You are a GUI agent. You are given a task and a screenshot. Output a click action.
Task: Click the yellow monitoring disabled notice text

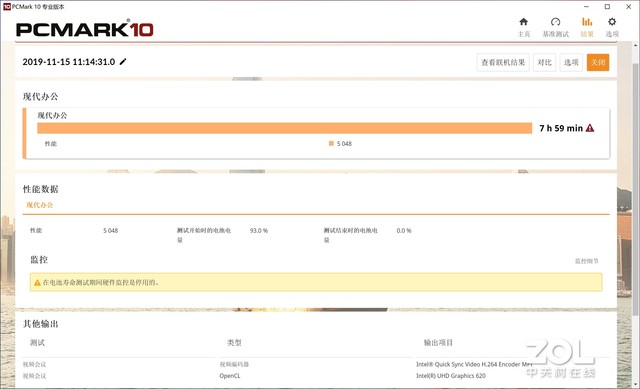[100, 282]
